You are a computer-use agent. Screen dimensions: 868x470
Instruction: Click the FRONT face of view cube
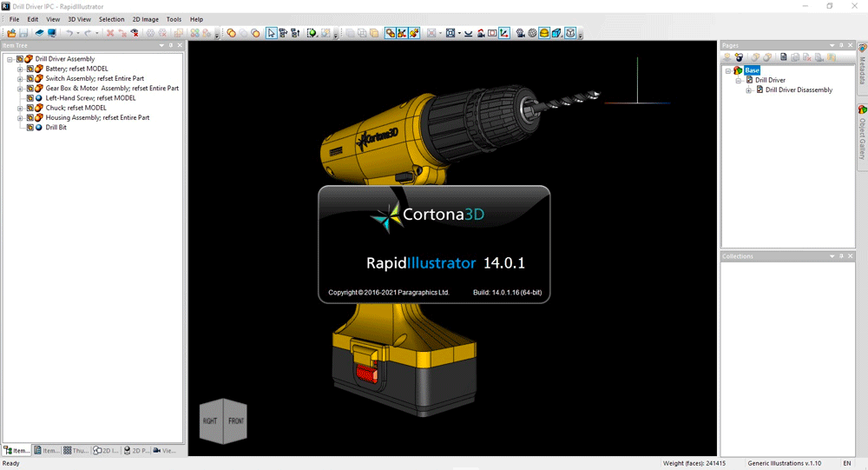[x=236, y=421]
